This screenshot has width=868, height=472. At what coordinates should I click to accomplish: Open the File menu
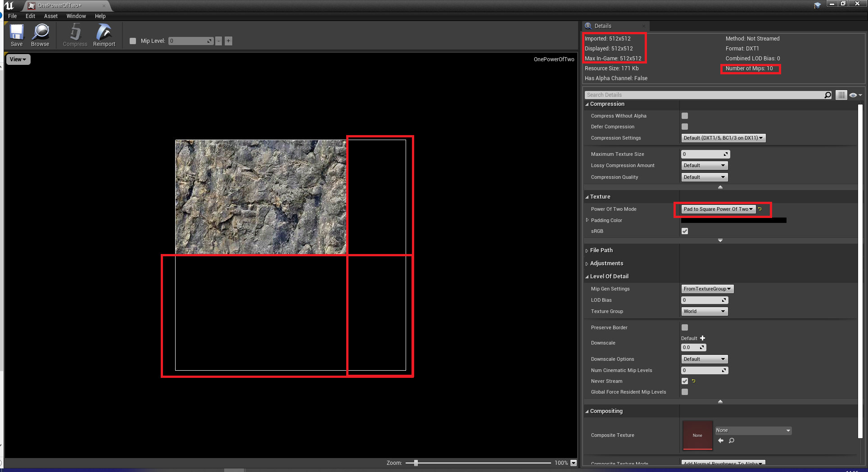pyautogui.click(x=13, y=16)
